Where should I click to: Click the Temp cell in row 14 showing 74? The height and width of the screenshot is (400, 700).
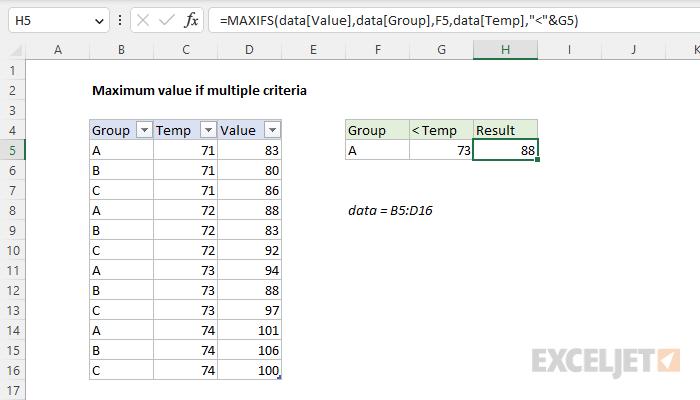coord(186,330)
